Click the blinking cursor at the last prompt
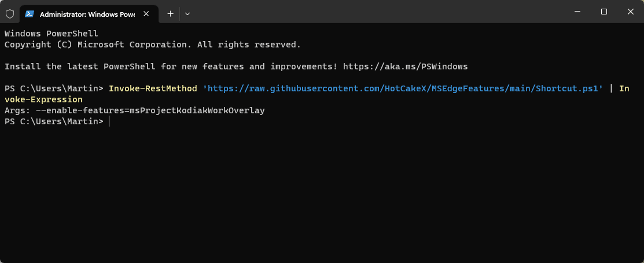Image resolution: width=644 pixels, height=263 pixels. 108,121
